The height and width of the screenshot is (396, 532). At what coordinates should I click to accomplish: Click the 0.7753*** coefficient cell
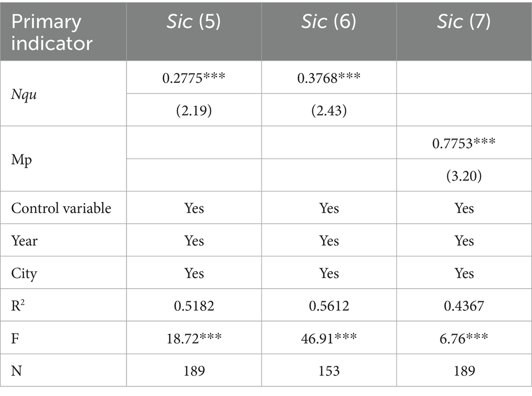464,143
